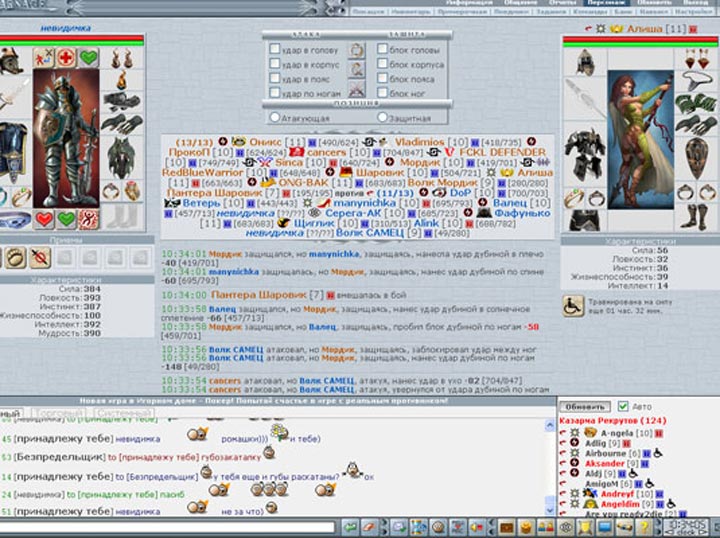Image resolution: width=720 pixels, height=538 pixels.
Task: Click chat scrollbar up arrow
Action: tap(550, 426)
